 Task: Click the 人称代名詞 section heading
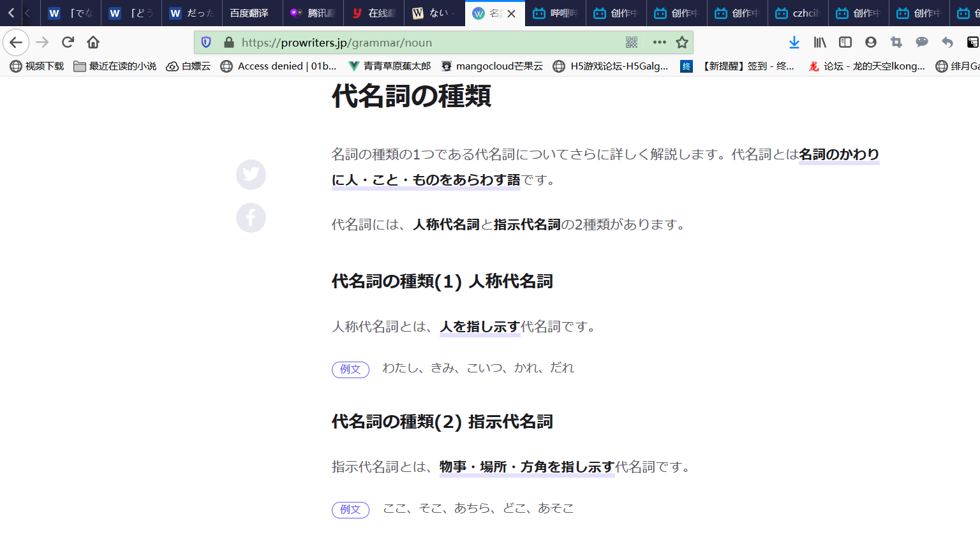coord(442,281)
